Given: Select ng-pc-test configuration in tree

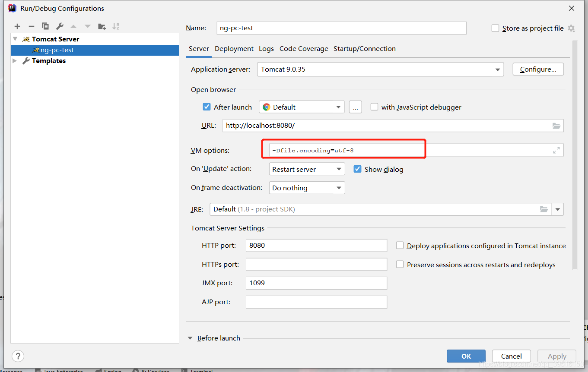Looking at the screenshot, I should pyautogui.click(x=95, y=50).
